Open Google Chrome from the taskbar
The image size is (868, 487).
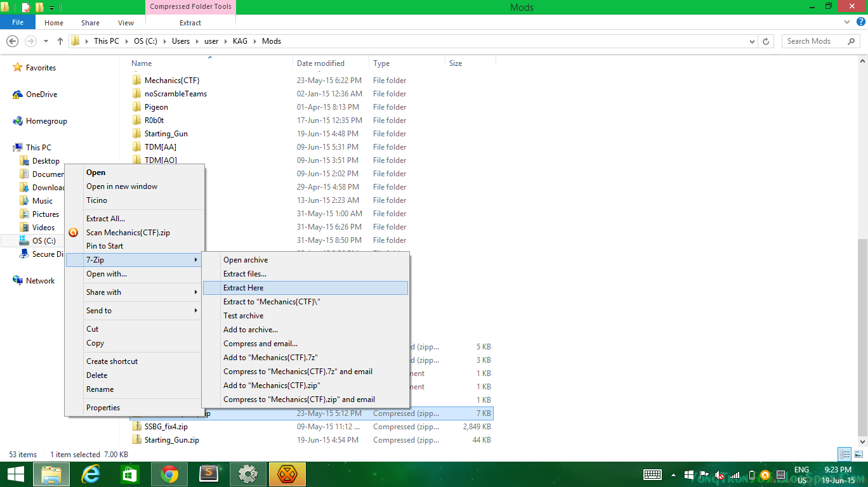point(169,474)
